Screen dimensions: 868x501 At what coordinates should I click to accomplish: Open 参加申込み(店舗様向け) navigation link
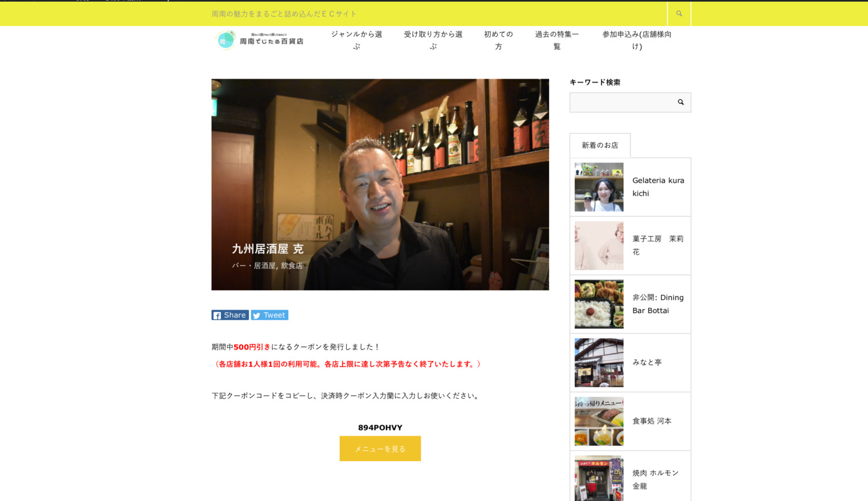637,40
